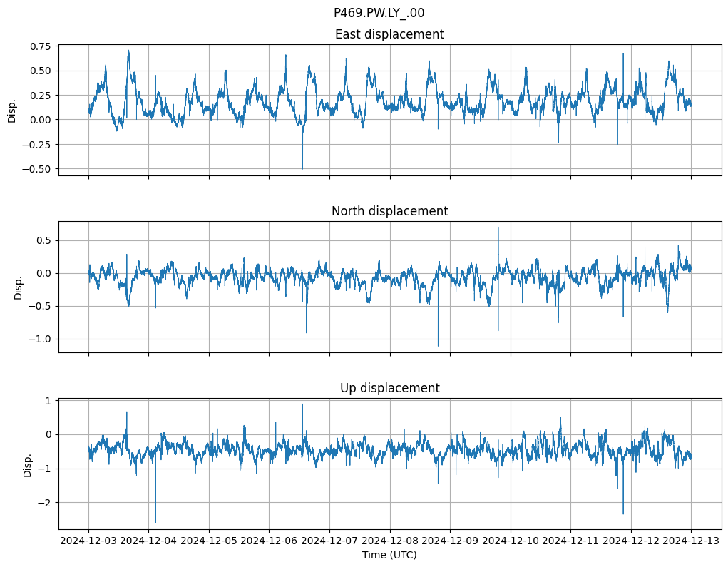
Task: Click the Up plot's Disp. y-axis label
Action: coord(27,464)
